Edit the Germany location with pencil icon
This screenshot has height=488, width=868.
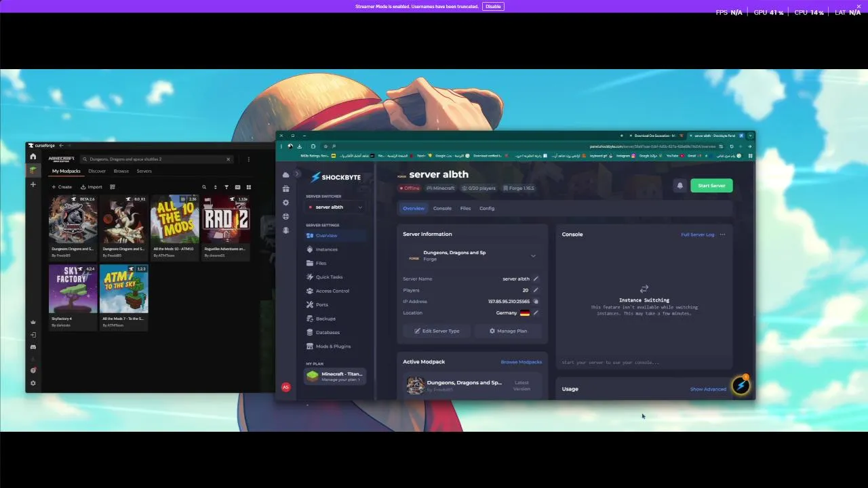536,313
